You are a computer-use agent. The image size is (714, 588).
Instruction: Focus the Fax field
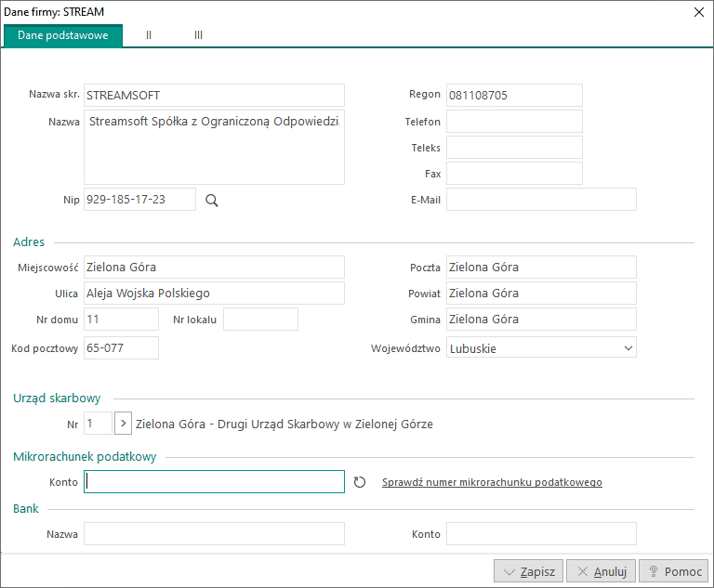click(514, 173)
